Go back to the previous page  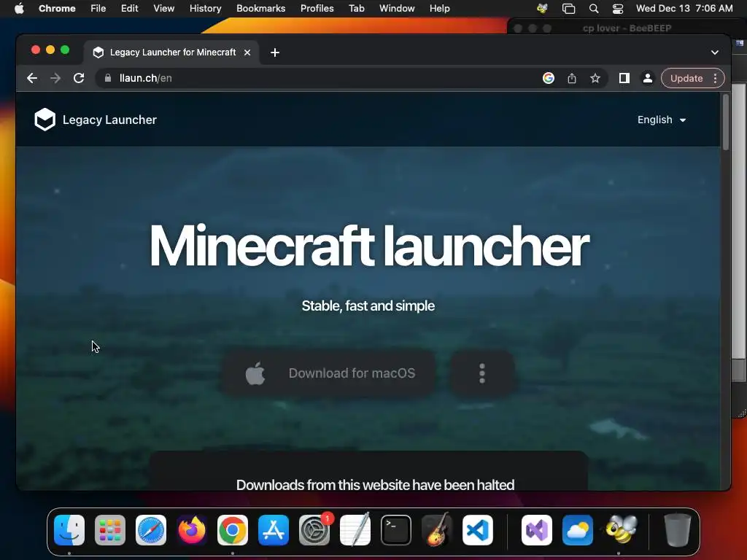point(32,78)
